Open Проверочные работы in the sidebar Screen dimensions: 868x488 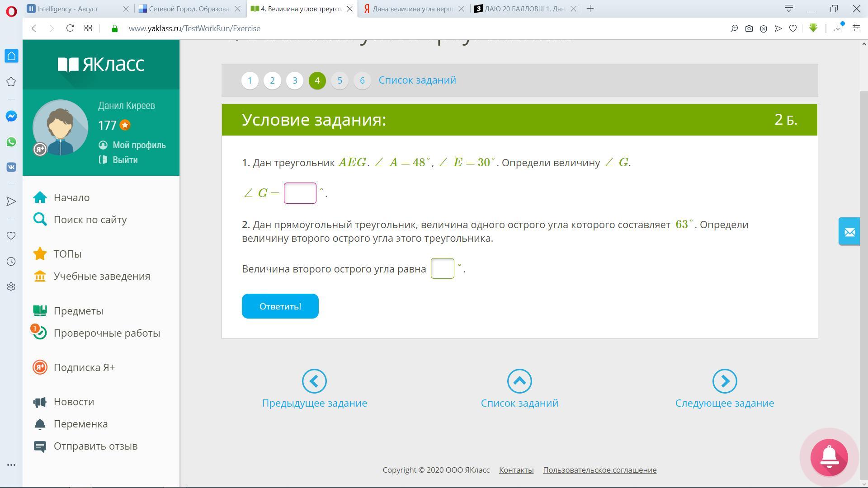(107, 333)
